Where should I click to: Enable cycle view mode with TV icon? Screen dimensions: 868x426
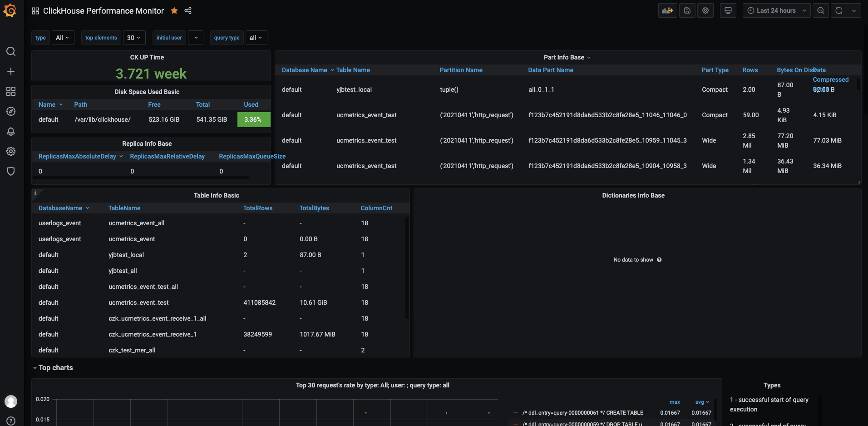728,10
